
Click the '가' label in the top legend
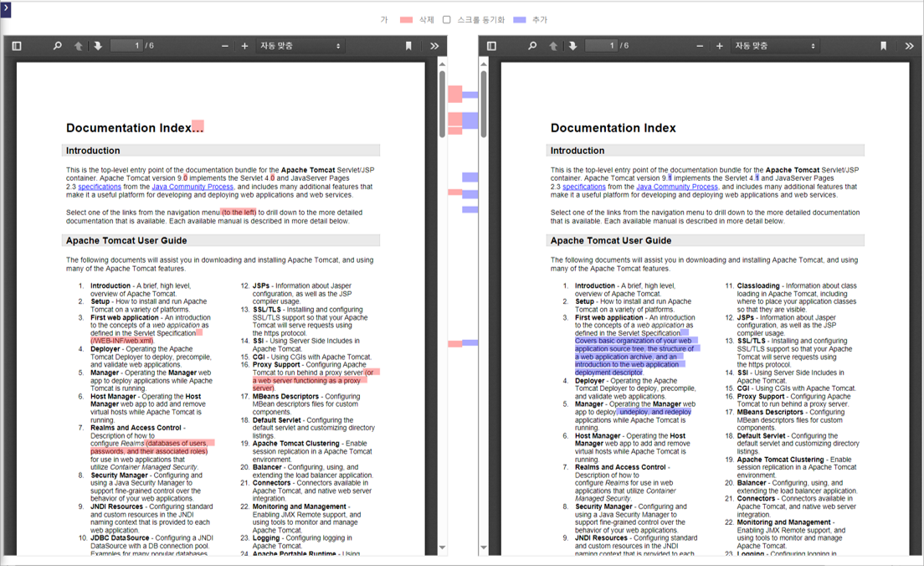point(384,20)
